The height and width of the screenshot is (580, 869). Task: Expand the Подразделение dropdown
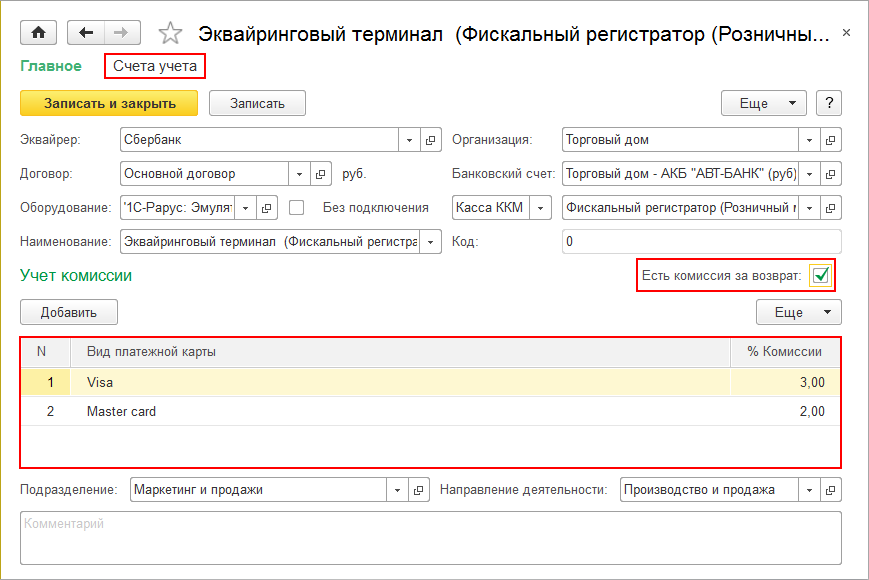pos(397,490)
